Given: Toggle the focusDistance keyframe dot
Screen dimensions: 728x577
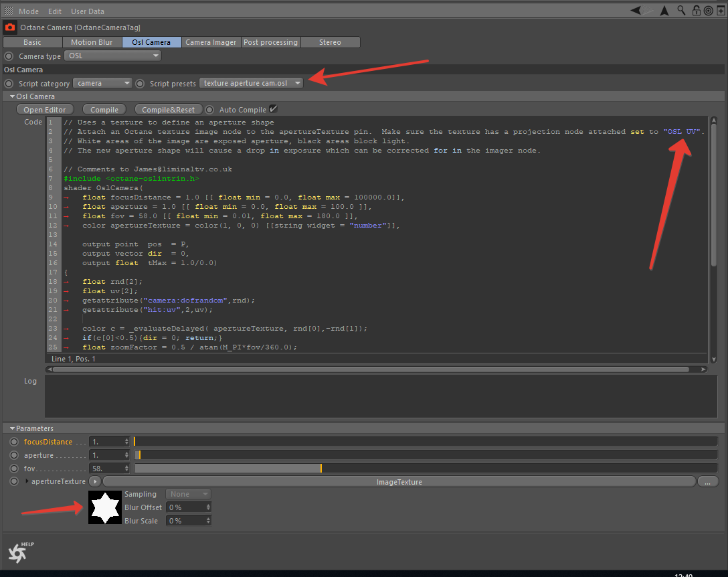Looking at the screenshot, I should (x=14, y=442).
